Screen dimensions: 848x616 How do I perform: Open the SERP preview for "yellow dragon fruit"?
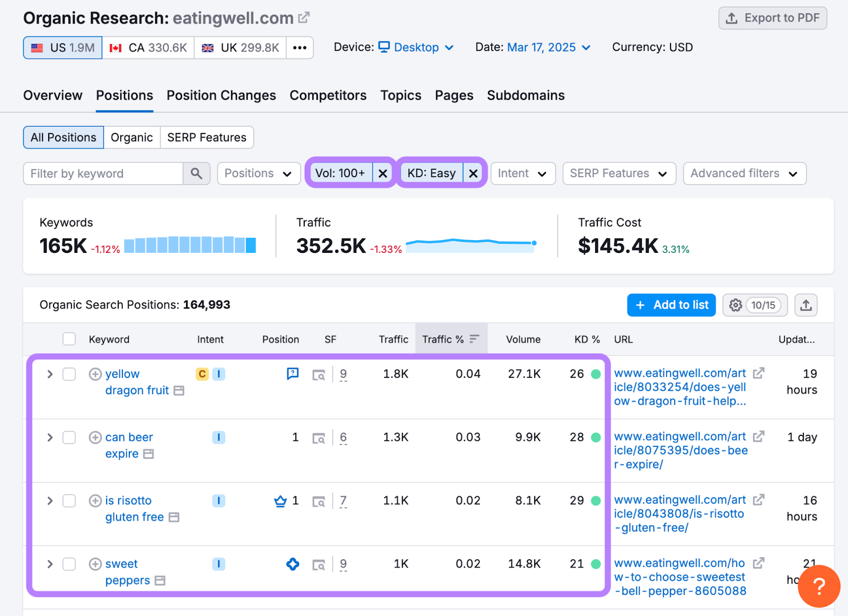[319, 374]
